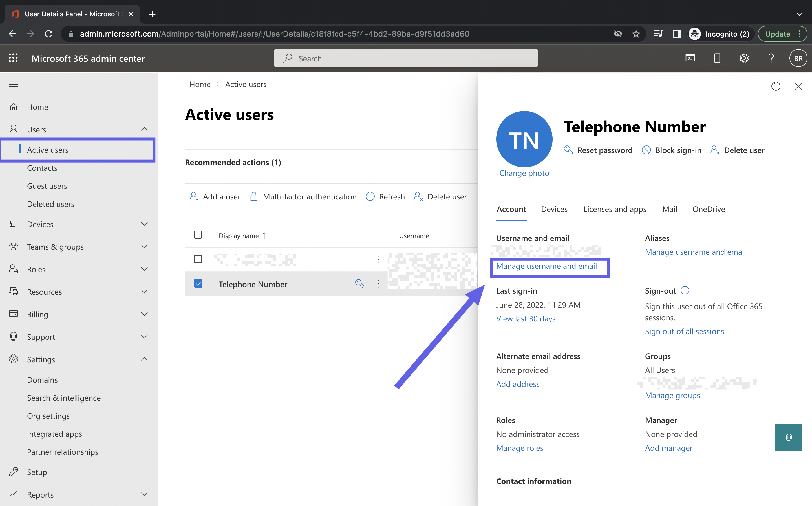The image size is (812, 506).
Task: Click the key icon on Telephone Number row
Action: pyautogui.click(x=360, y=284)
